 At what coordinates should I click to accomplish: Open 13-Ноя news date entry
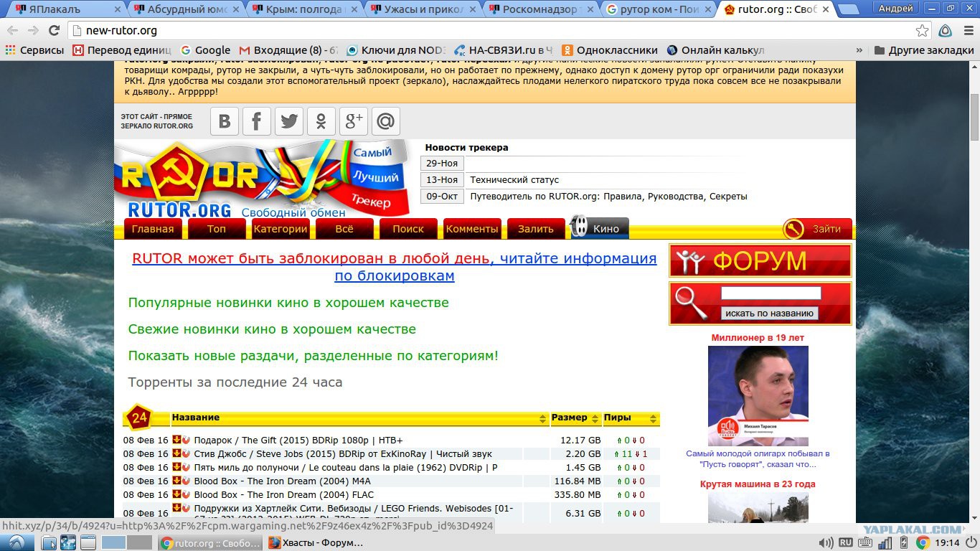coord(442,180)
